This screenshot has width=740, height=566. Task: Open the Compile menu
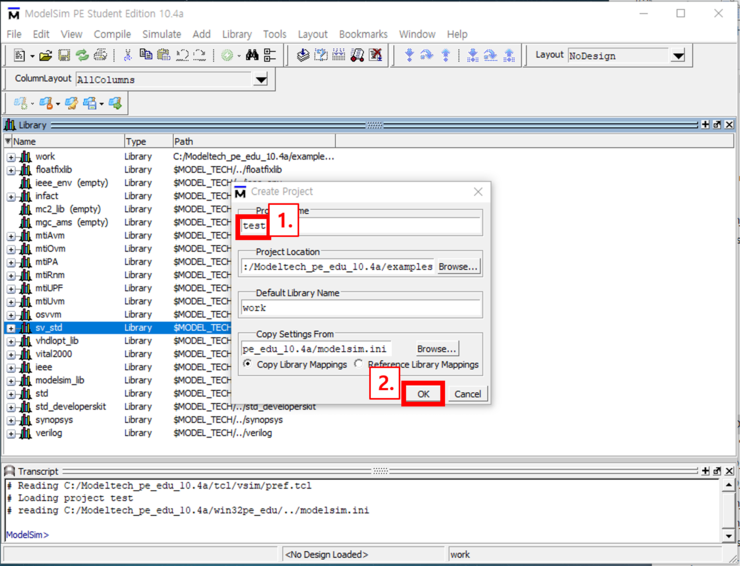click(x=112, y=34)
